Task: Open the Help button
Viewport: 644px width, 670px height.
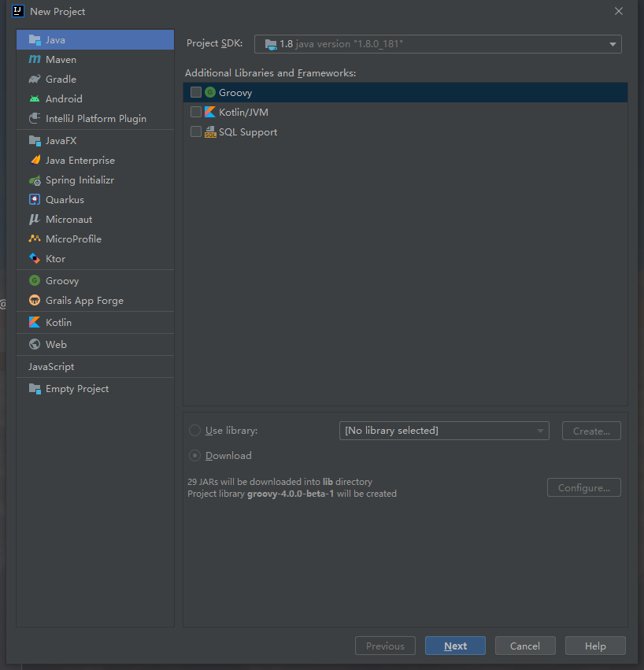Action: (595, 646)
